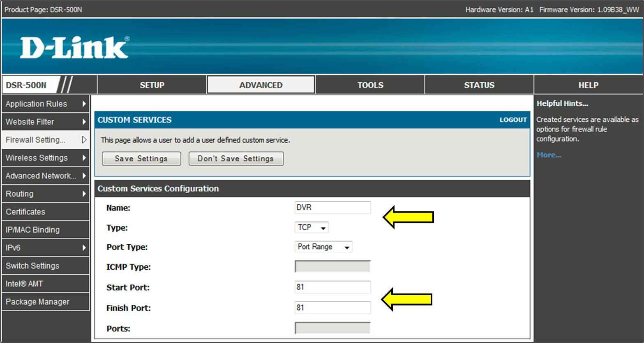
Task: Switch to the SETUP tab
Action: coord(152,85)
